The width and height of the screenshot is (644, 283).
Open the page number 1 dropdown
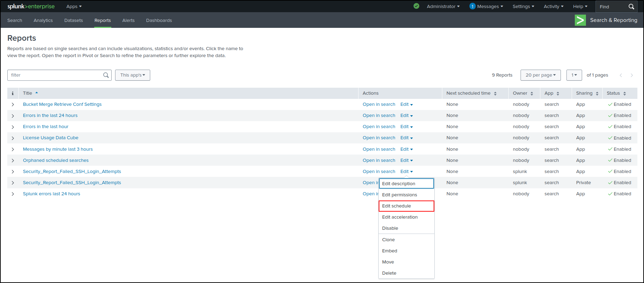(x=574, y=75)
